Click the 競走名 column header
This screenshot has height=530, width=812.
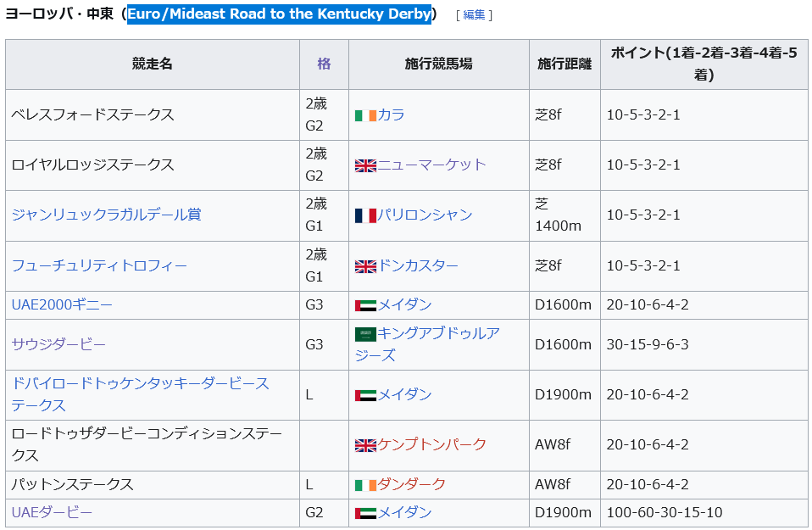click(x=153, y=64)
